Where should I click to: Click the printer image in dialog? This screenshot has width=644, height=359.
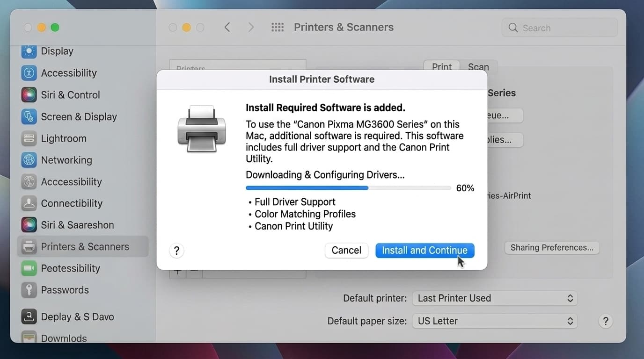(202, 129)
